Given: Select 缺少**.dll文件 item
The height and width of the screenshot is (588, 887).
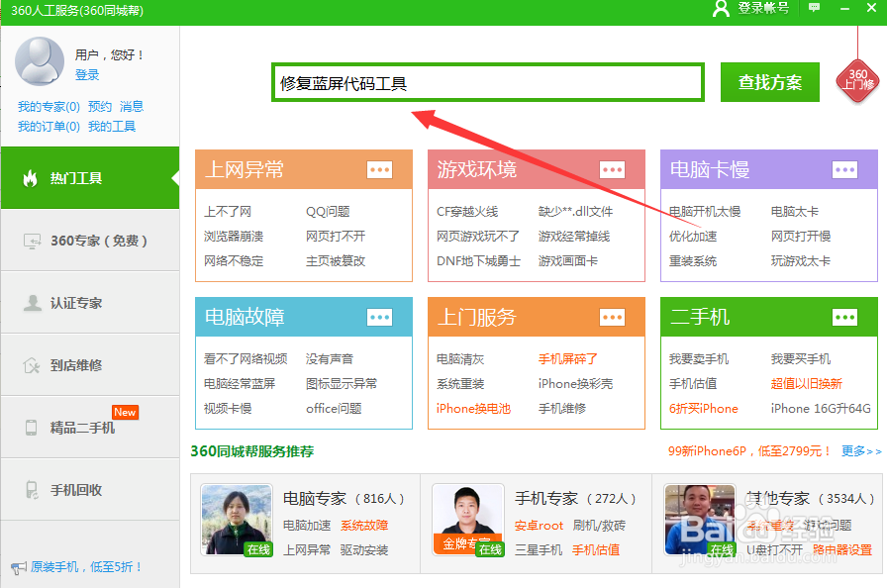Looking at the screenshot, I should click(575, 212).
